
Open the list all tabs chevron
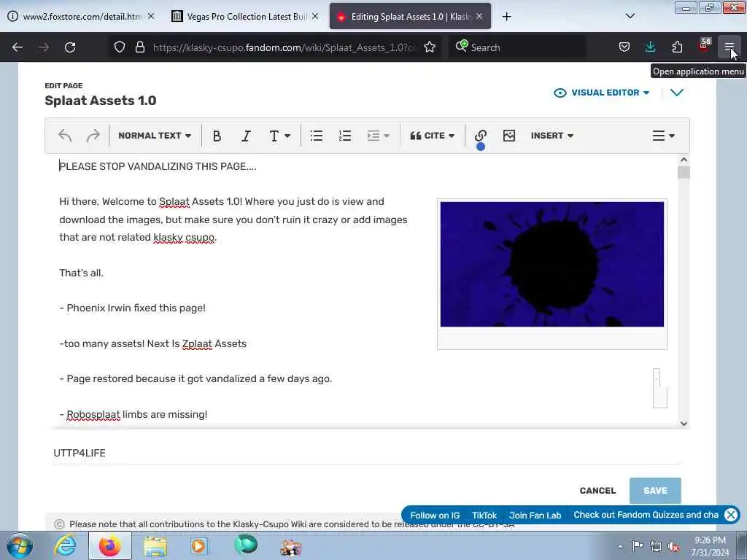[630, 16]
